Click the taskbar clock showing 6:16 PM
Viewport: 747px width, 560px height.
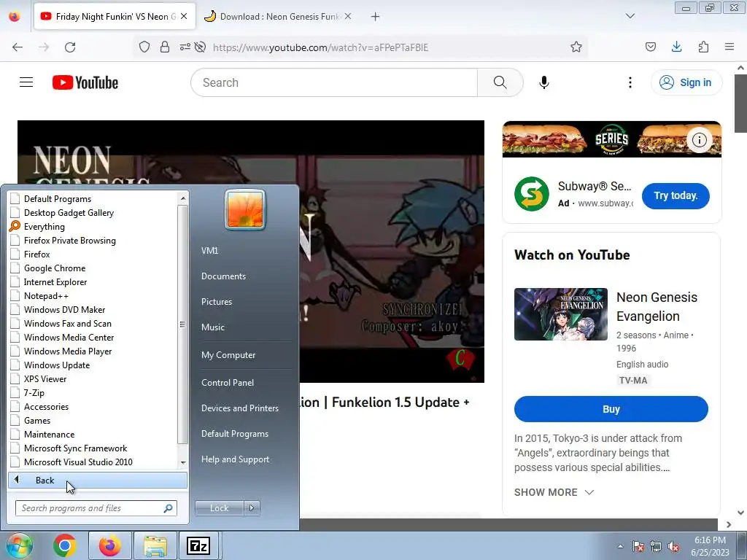point(710,546)
